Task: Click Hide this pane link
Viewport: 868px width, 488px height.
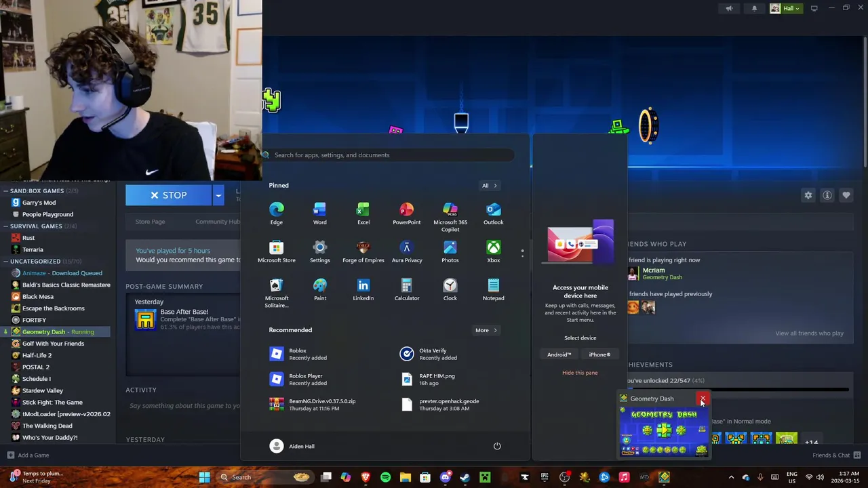Action: coord(580,373)
